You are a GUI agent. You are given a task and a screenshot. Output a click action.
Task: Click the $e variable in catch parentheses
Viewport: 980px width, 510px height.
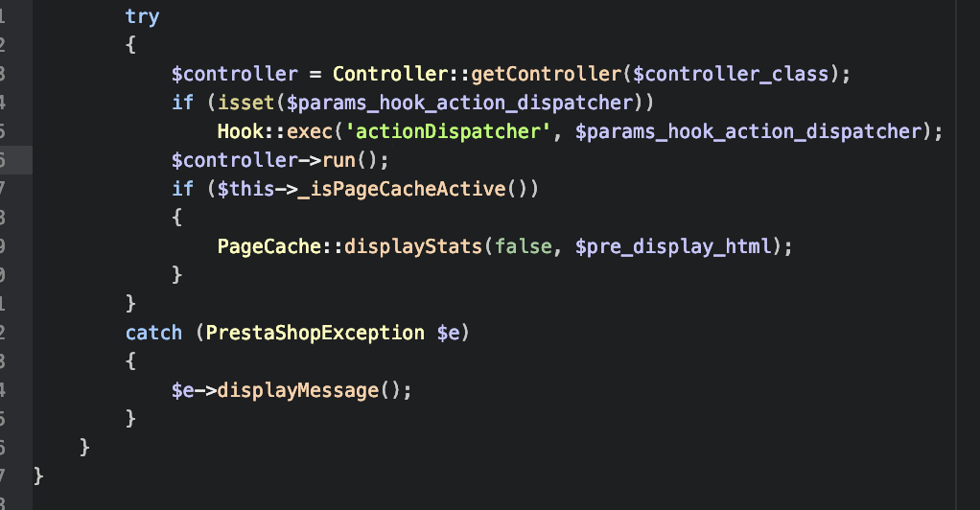pos(448,333)
